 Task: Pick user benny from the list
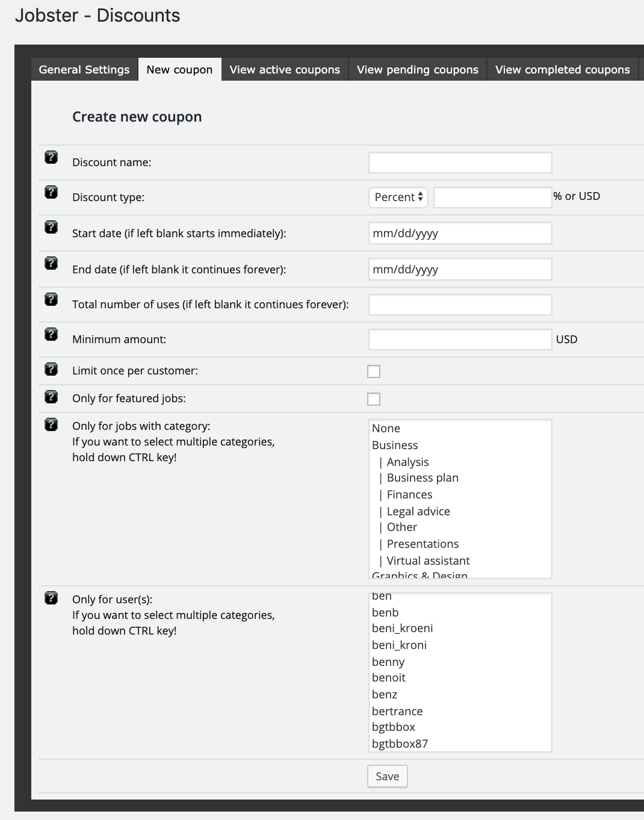[x=460, y=662]
